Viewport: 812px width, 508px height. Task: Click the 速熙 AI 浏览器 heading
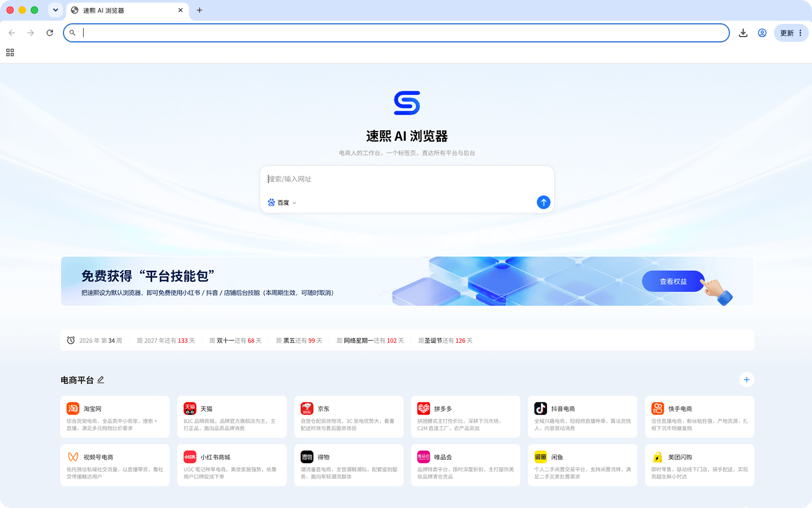pos(407,136)
